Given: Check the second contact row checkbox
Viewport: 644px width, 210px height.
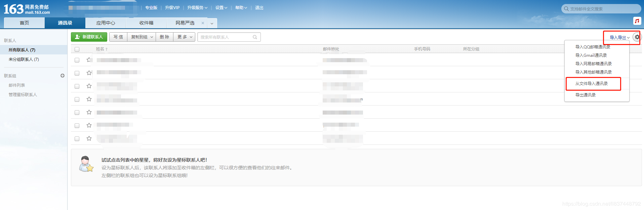Looking at the screenshot, I should (x=77, y=73).
